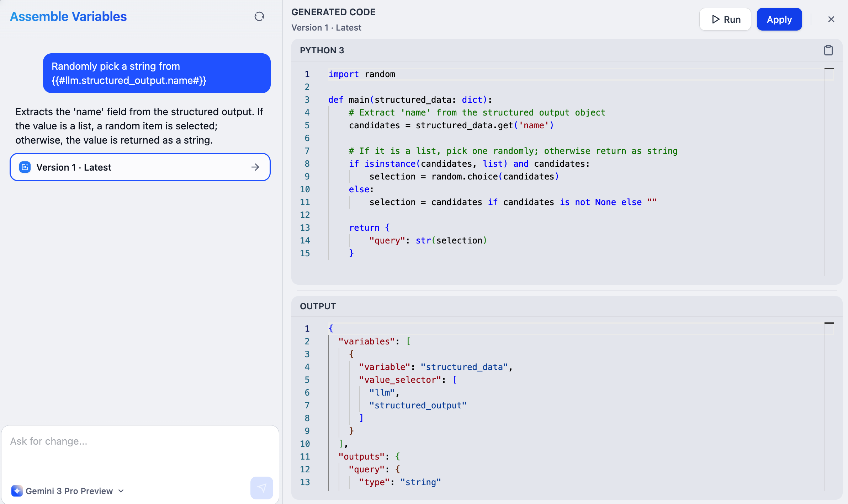Screen dimensions: 848x504
Task: Click the arrow on Version 1 card
Action: (x=255, y=167)
